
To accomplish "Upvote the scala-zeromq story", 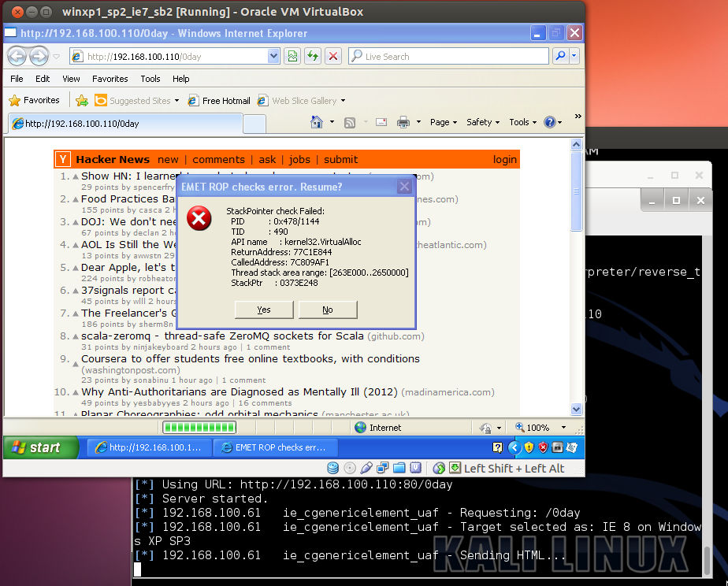I will pyautogui.click(x=75, y=337).
